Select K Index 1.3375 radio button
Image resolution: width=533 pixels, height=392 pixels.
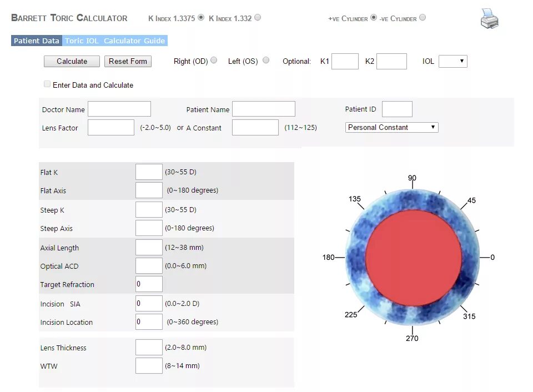coord(201,17)
